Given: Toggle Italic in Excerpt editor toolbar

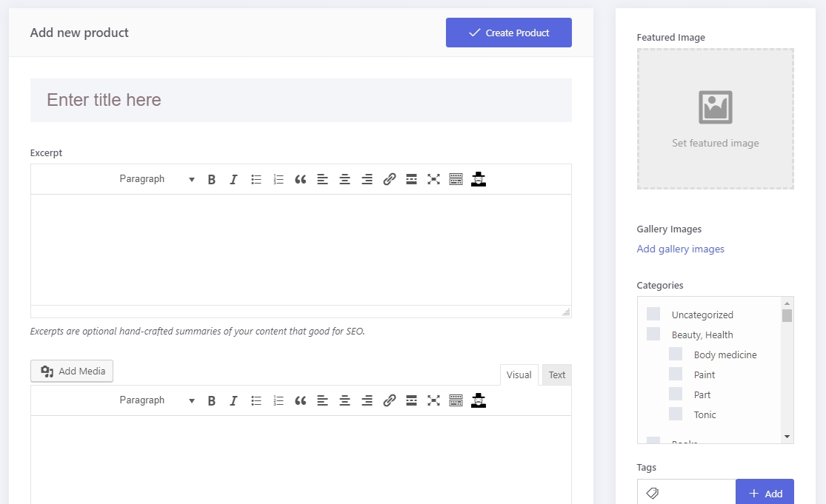Looking at the screenshot, I should pos(233,179).
